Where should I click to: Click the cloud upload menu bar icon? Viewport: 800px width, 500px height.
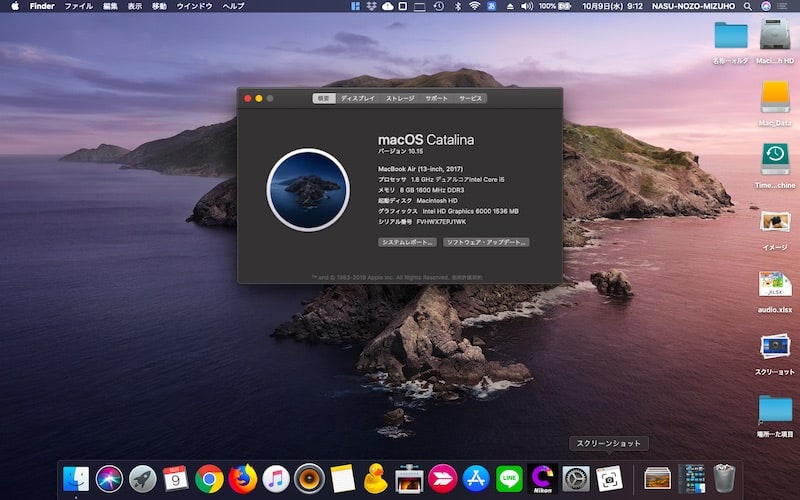(387, 6)
